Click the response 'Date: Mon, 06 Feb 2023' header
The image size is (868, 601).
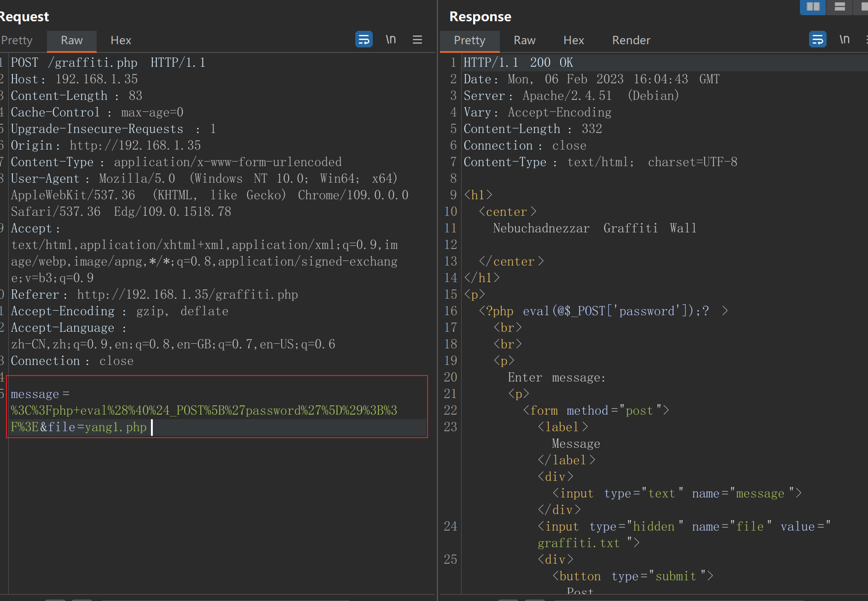591,79
